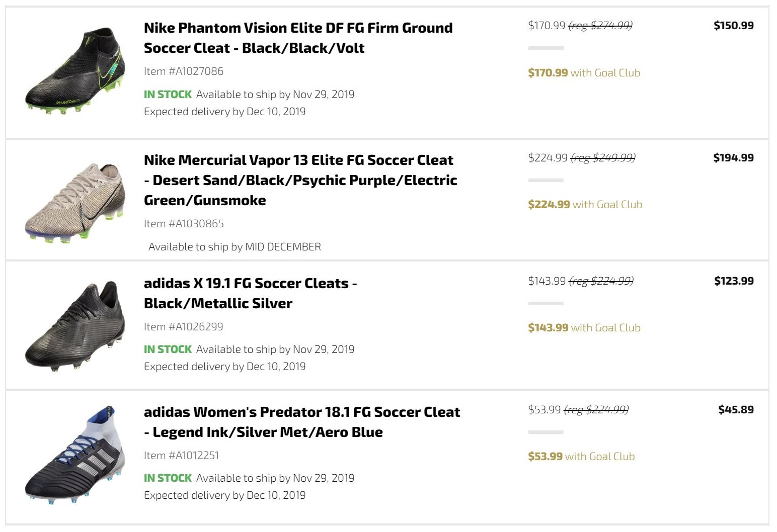The height and width of the screenshot is (532, 777).
Task: Open adidas X 19.1 FG Soccer Cleats title
Action: pyautogui.click(x=250, y=293)
